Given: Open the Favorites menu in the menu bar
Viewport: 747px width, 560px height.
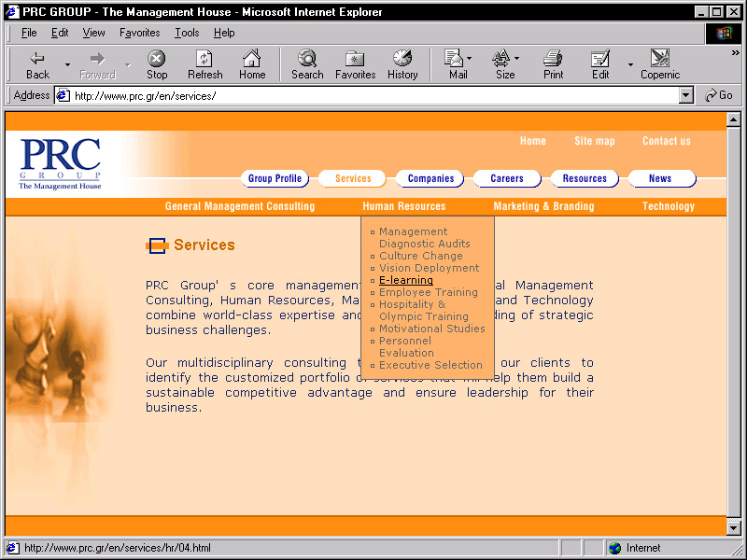Looking at the screenshot, I should click(139, 33).
